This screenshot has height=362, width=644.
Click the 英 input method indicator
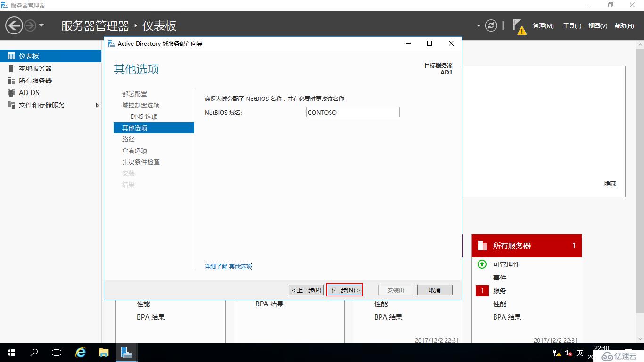pos(580,353)
